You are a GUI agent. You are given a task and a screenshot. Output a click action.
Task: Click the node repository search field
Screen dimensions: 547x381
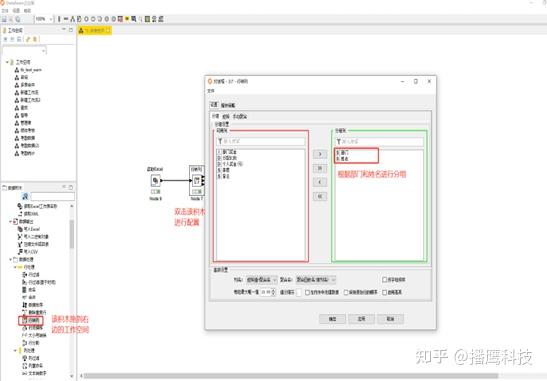52,196
